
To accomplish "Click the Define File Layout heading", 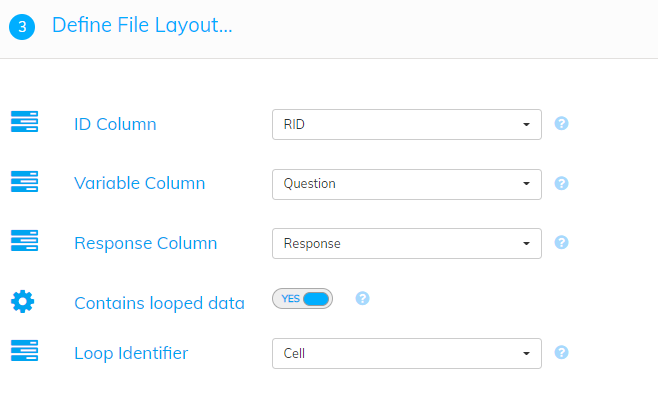I will 142,25.
